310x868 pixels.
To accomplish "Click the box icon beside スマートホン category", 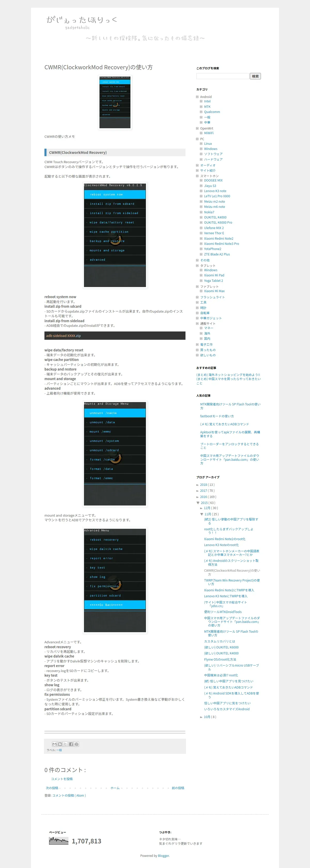I will tap(197, 176).
